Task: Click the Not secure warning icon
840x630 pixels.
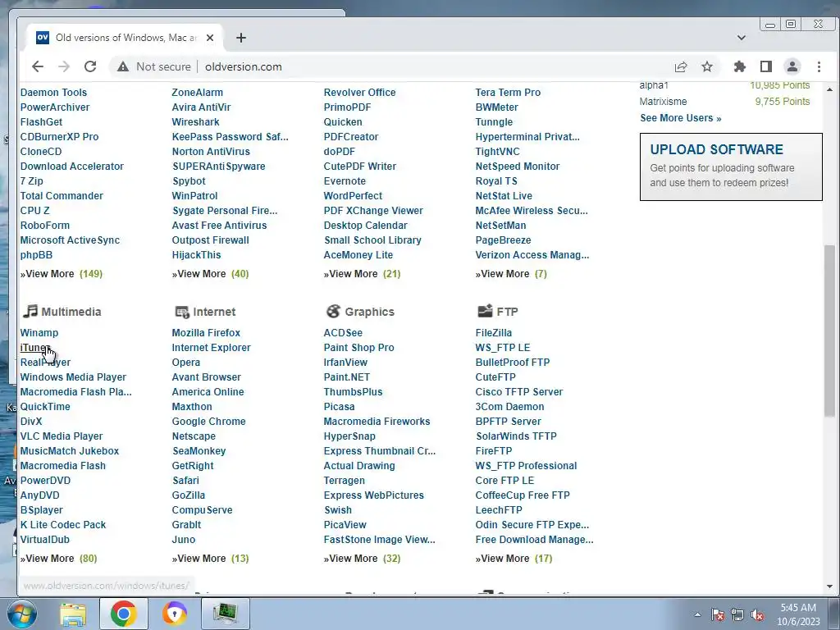Action: 123,66
